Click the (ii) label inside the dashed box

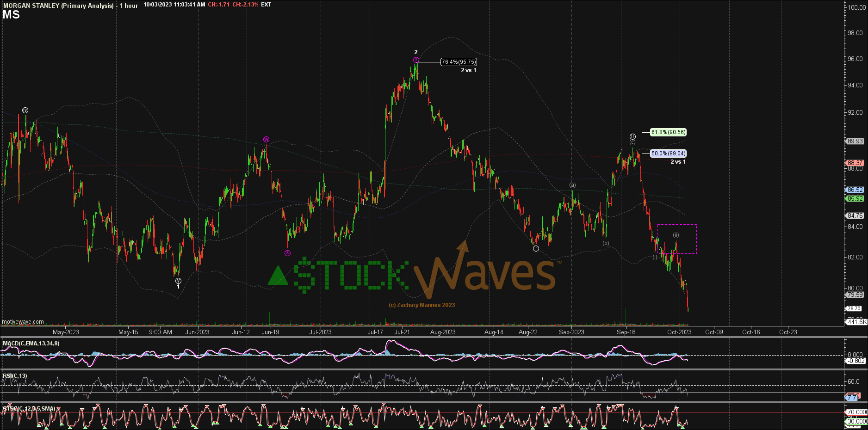click(x=676, y=235)
